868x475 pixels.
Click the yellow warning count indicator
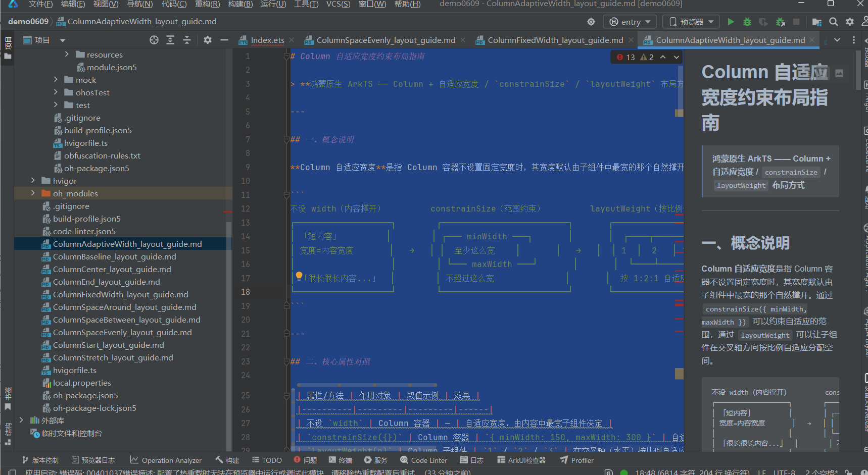647,57
